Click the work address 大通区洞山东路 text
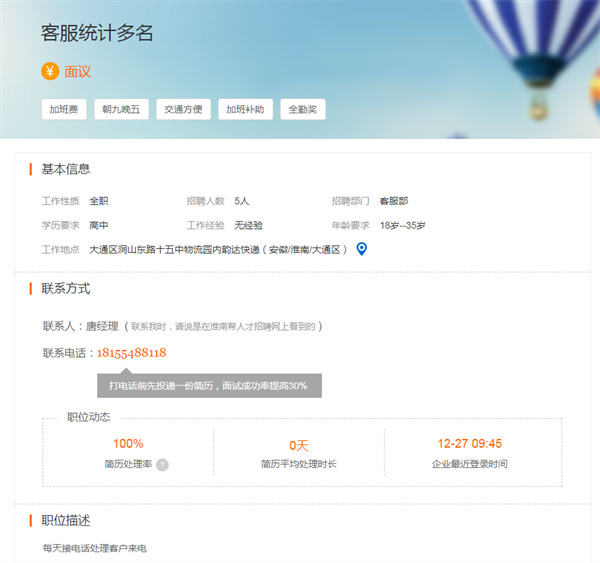This screenshot has width=600, height=563. (218, 250)
